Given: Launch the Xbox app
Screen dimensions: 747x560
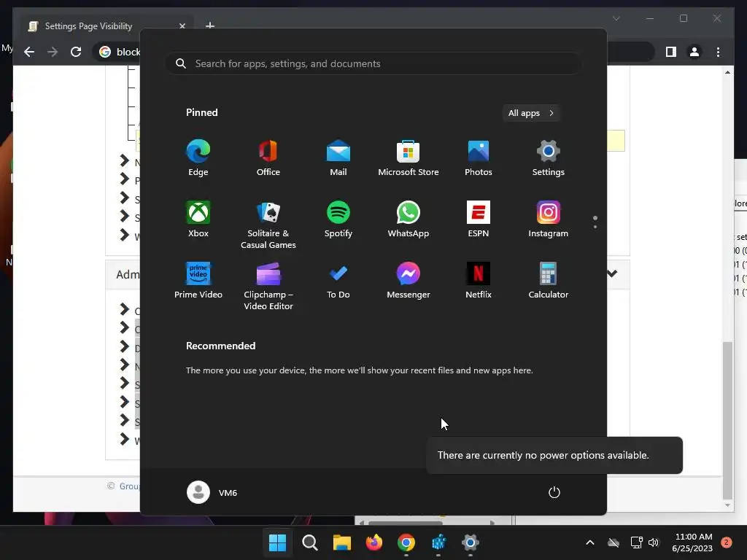Looking at the screenshot, I should (x=198, y=219).
